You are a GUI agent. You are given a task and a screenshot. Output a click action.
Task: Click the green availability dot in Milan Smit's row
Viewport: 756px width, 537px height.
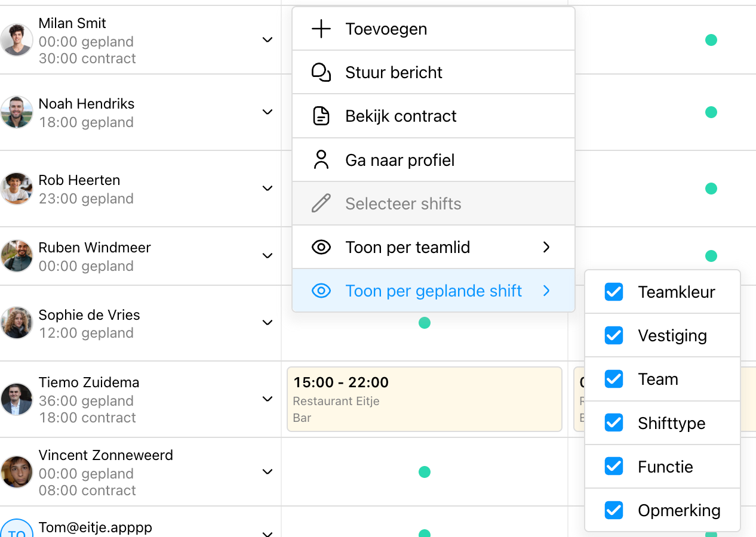[711, 40]
